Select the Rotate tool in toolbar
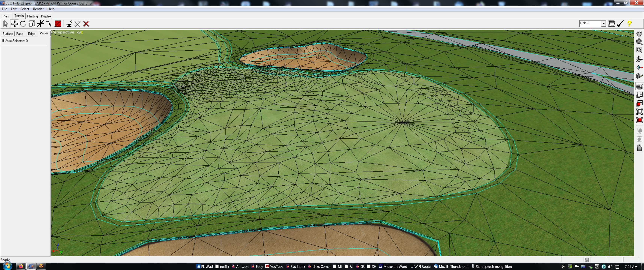 tap(23, 24)
